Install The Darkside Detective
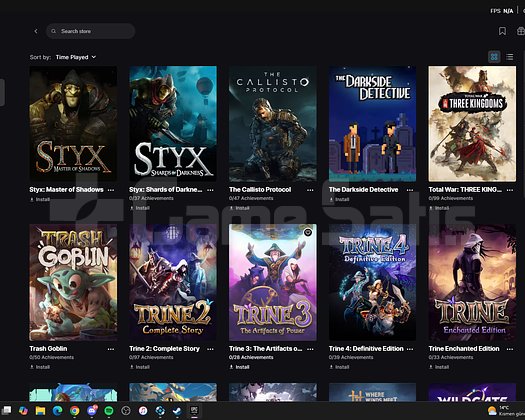Viewport: 525px width, 420px height. (339, 199)
